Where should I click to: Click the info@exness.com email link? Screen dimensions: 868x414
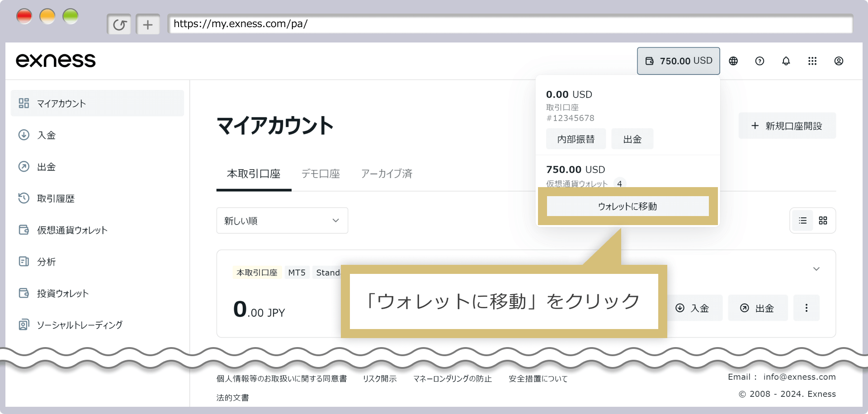tap(799, 377)
